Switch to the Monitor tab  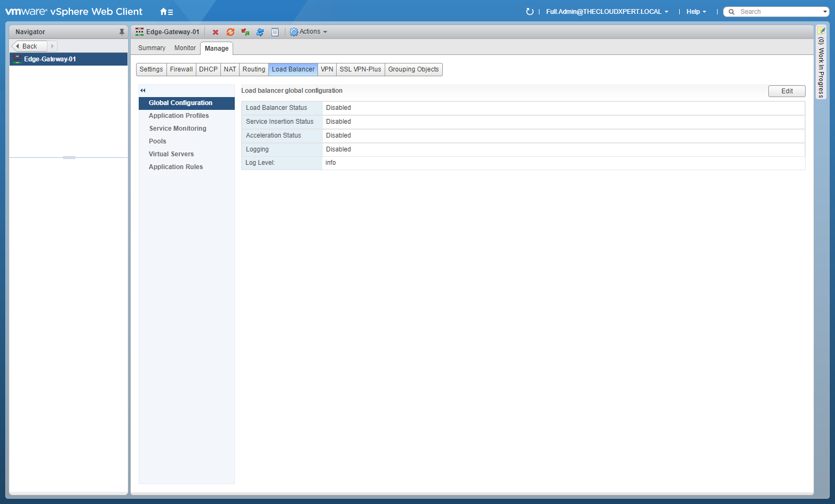point(185,48)
